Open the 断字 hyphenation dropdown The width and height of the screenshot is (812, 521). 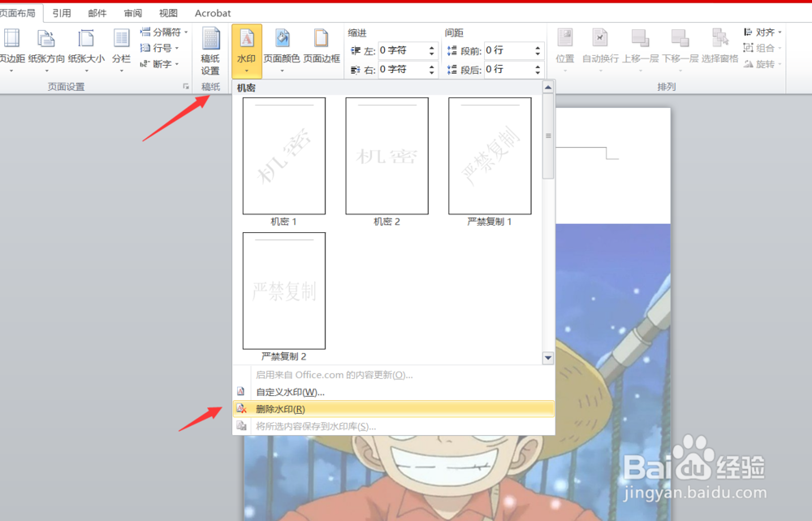pyautogui.click(x=159, y=64)
